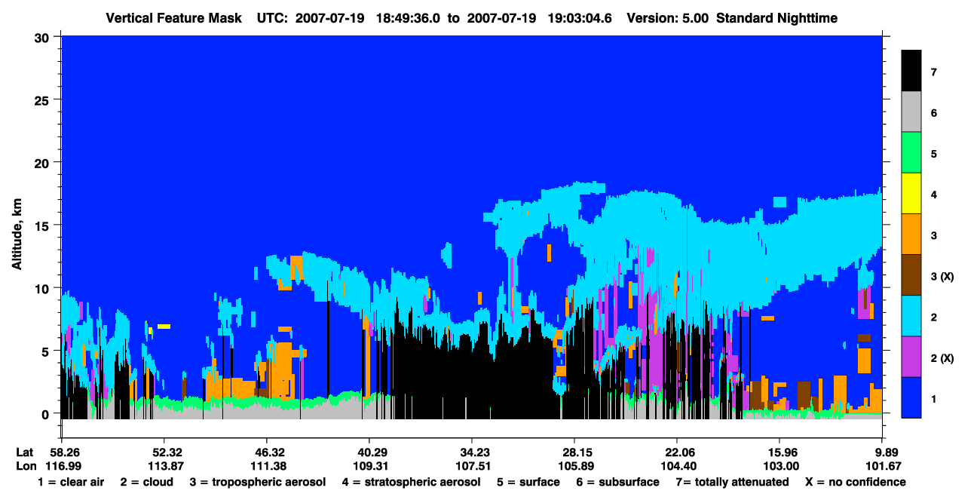
Task: Click the 'Lat' axis row label
Action: [24, 452]
